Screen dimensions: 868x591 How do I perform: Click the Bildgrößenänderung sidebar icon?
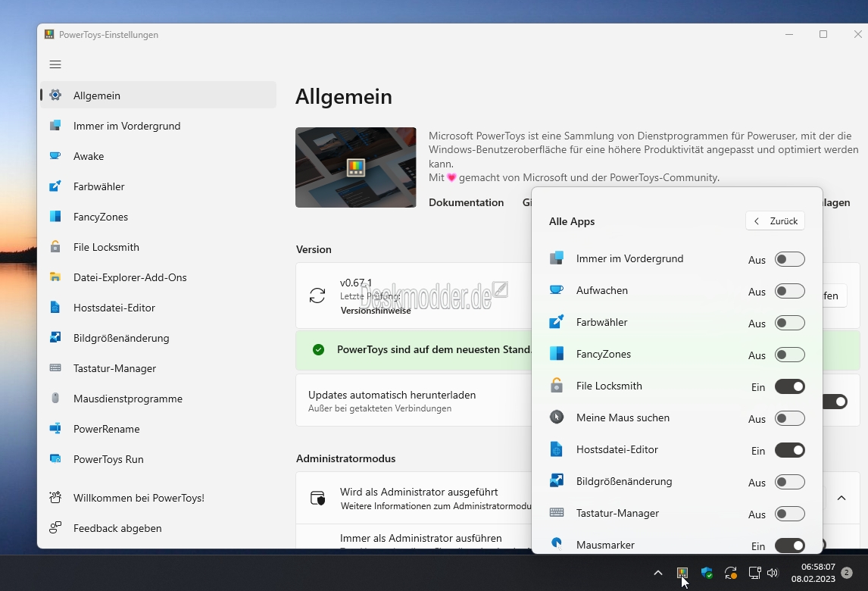pyautogui.click(x=55, y=337)
